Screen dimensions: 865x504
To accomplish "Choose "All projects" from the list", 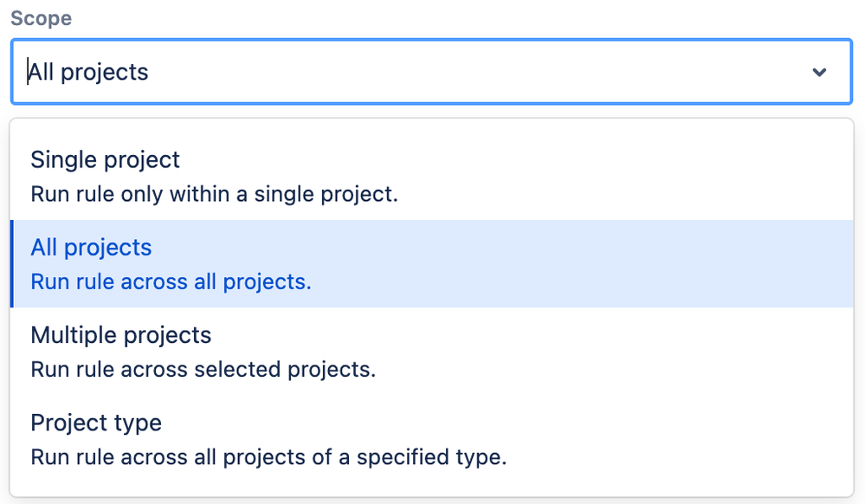I will [91, 248].
